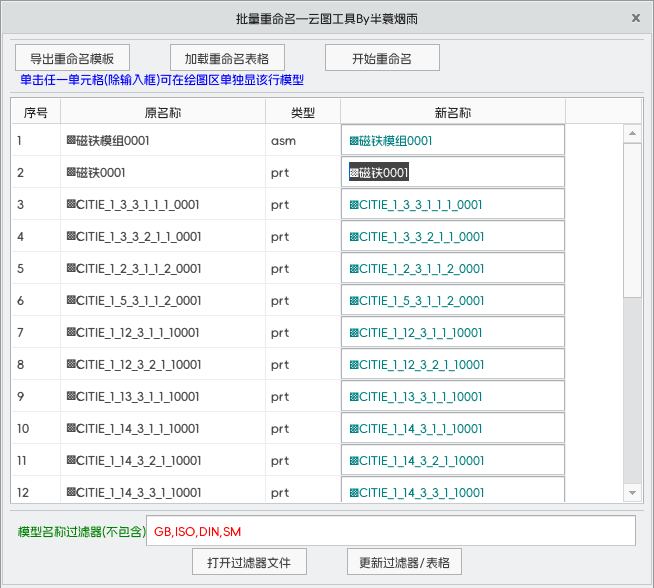The image size is (654, 588).
Task: Click the 加载重命名表格 button
Action: (x=227, y=58)
